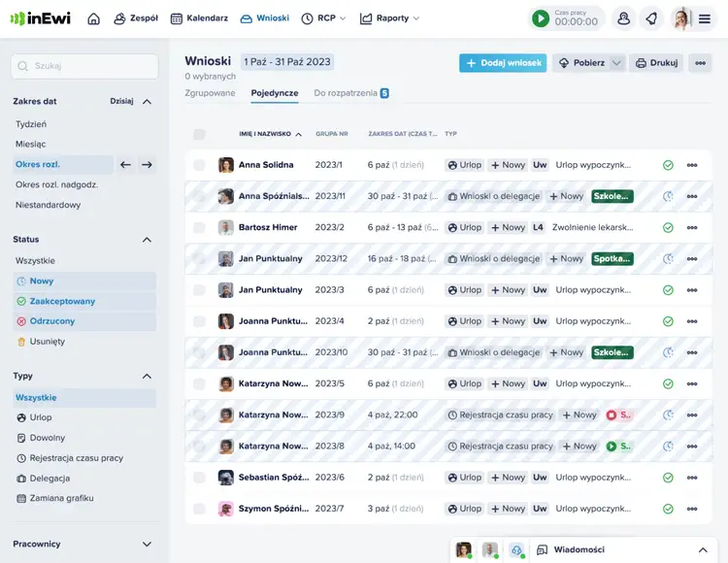Go to next settlement period arrow

pos(147,165)
